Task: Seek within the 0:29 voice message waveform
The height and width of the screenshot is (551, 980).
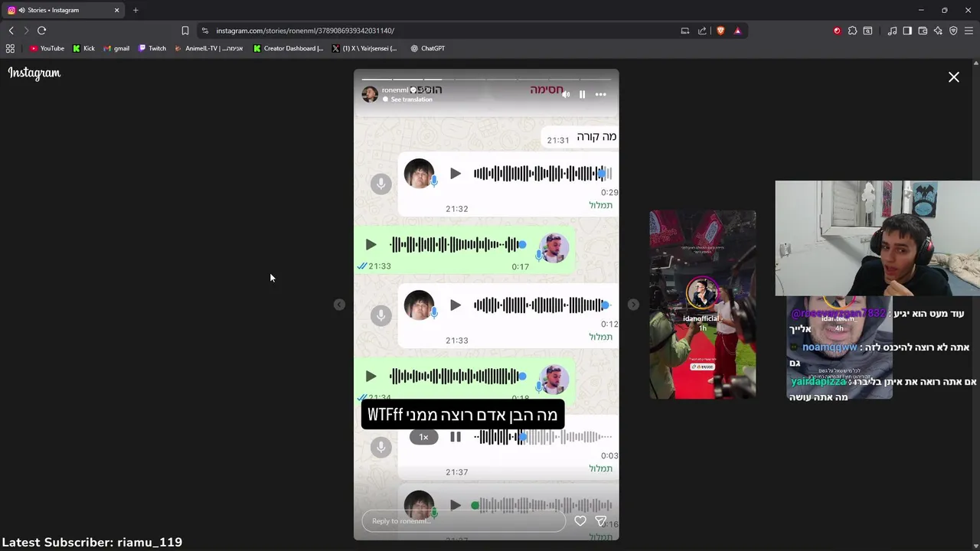Action: coord(542,174)
